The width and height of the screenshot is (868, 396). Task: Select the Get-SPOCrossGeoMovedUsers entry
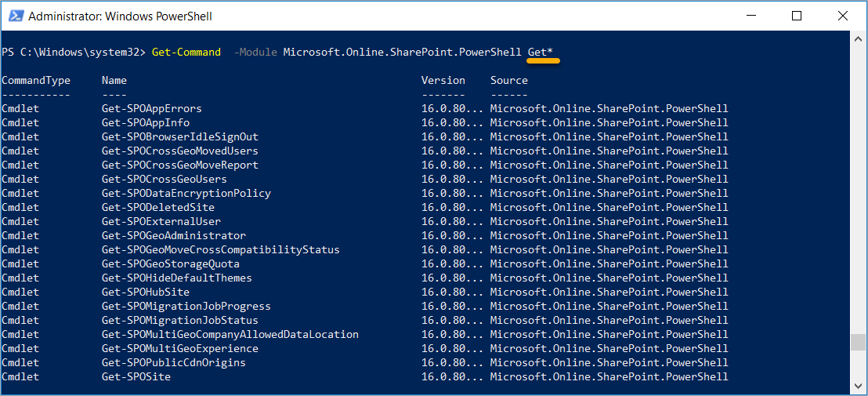180,151
